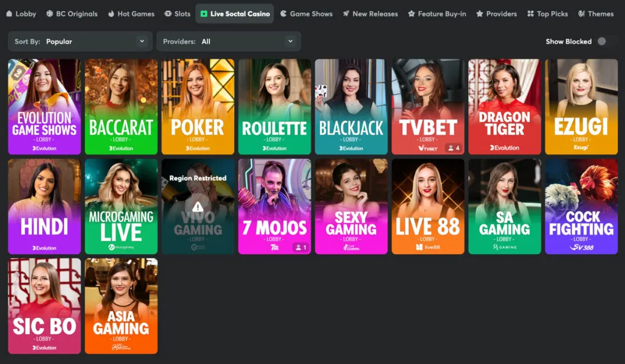Launch the Roulette lobby card
Screen dimensions: 625x364
(275, 107)
